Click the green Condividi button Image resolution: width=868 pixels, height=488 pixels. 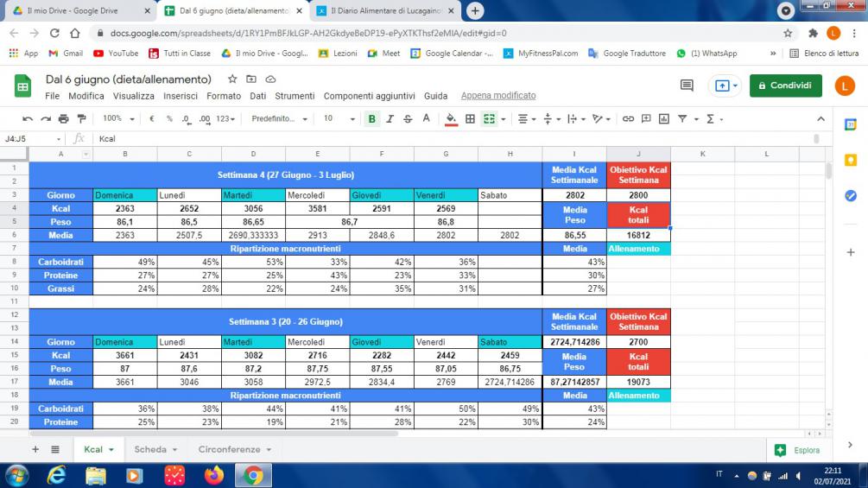coord(785,86)
